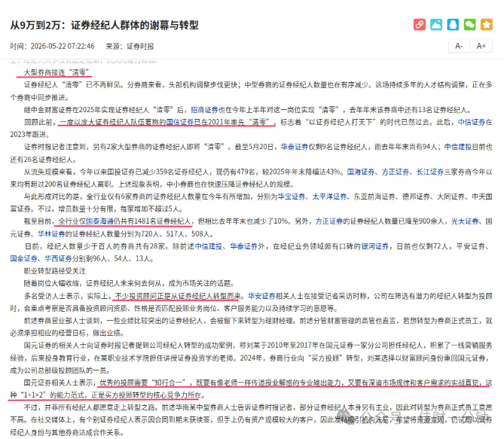Image resolution: width=504 pixels, height=439 pixels.
Task: Click the text 720人、517人、508人
Action: 177,233
